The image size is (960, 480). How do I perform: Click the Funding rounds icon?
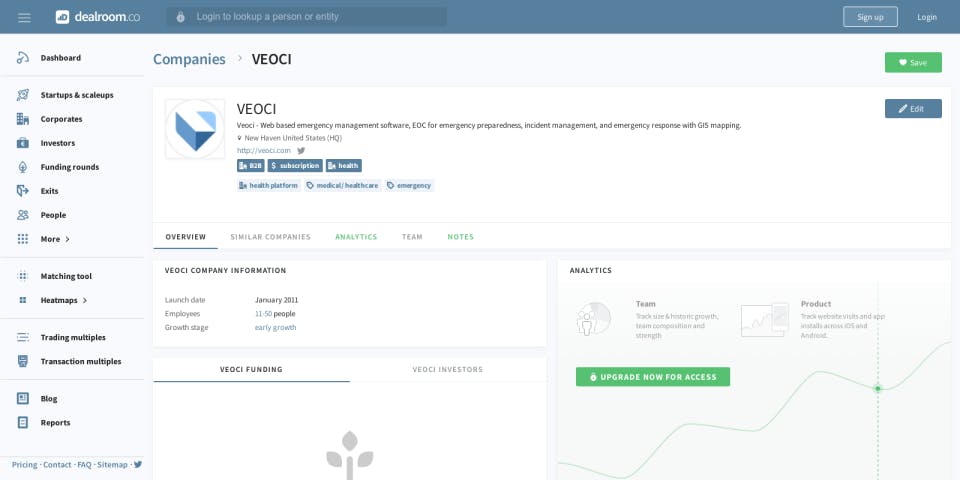click(x=23, y=167)
